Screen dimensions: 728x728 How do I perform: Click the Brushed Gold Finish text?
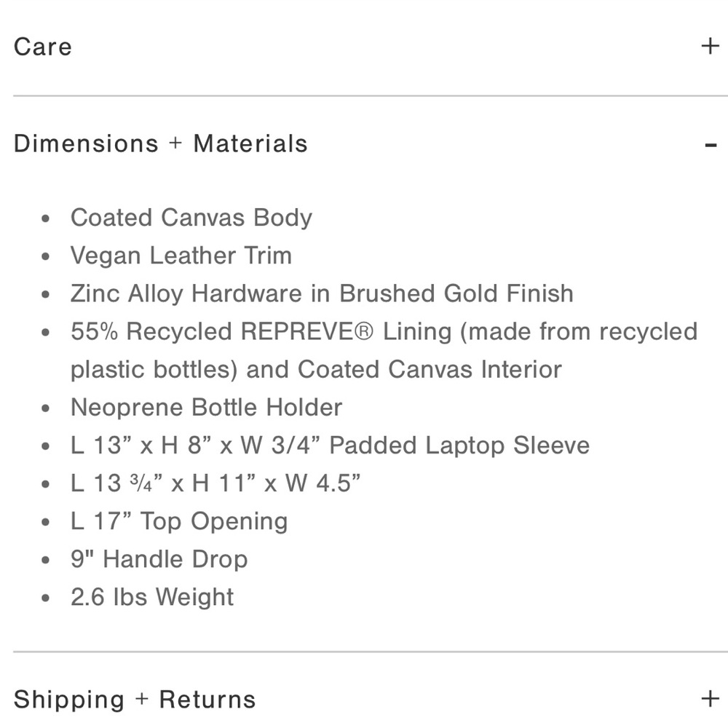click(456, 293)
